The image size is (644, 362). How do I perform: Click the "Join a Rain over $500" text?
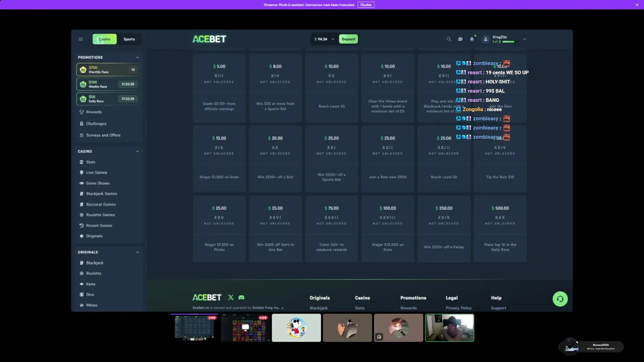[x=387, y=177]
